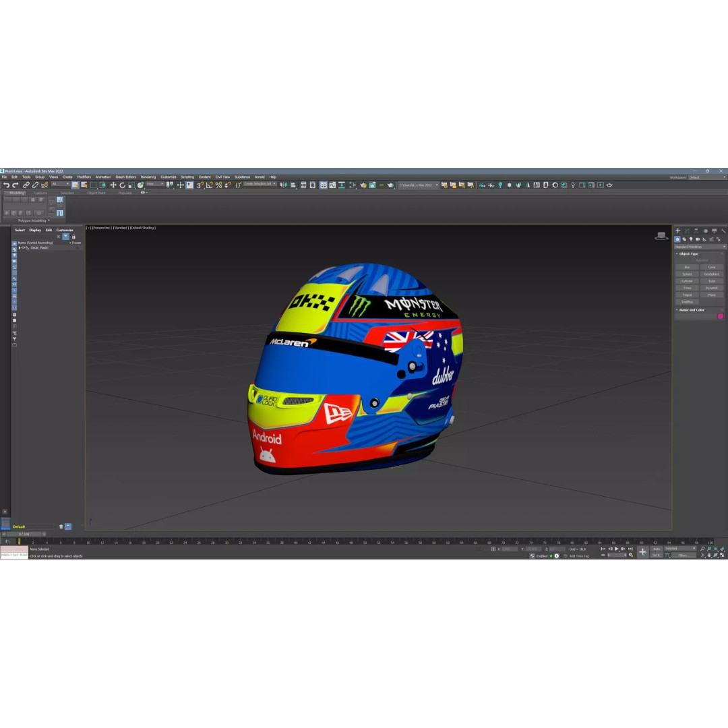
Task: Open the Scripting menu
Action: [187, 177]
